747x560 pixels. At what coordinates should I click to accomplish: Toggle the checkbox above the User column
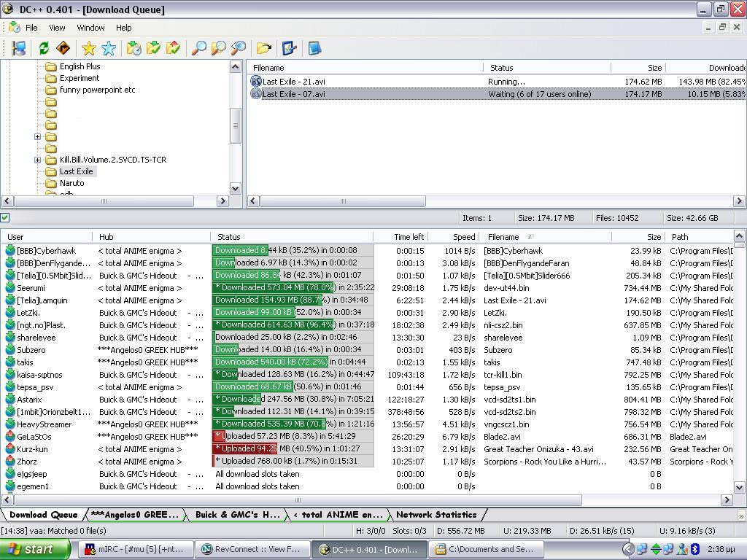pos(5,217)
